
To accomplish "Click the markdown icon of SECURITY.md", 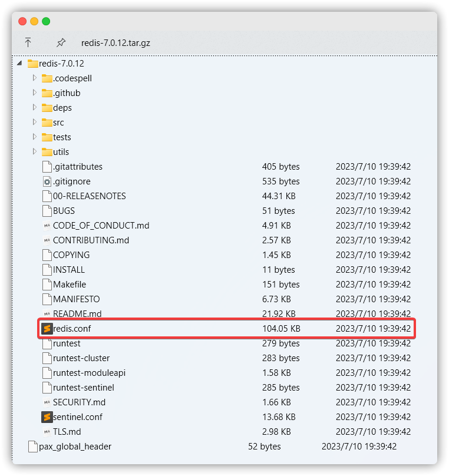I will pos(47,402).
